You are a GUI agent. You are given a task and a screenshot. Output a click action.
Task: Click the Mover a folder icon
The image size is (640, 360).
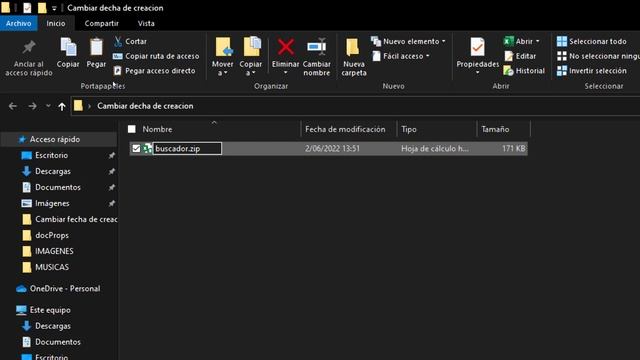point(223,47)
